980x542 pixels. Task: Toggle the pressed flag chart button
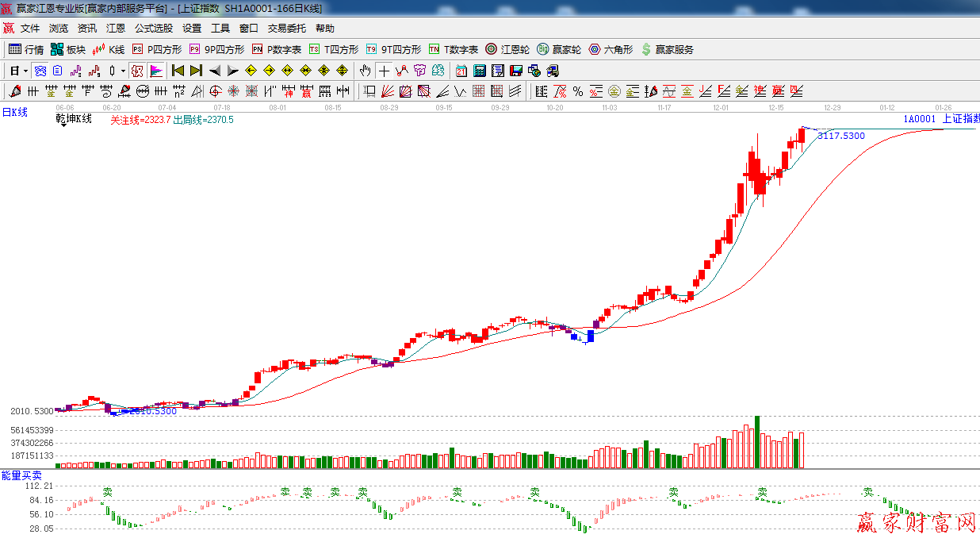[x=156, y=71]
